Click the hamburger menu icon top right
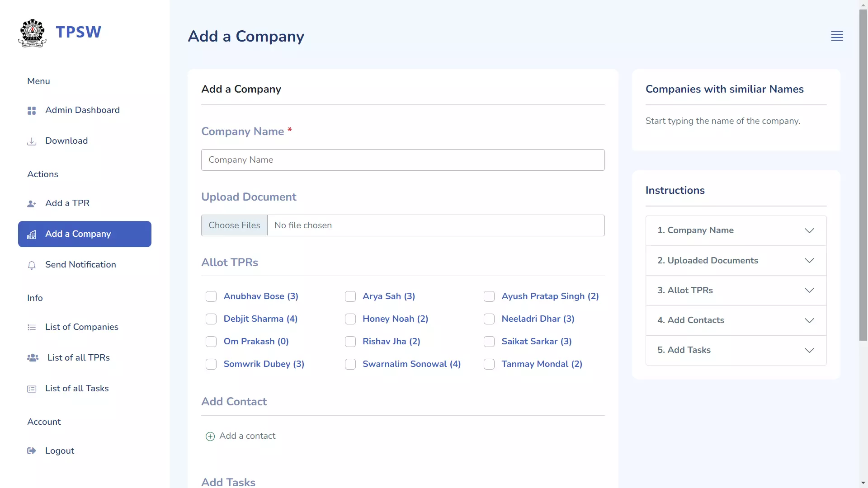Screen dimensions: 868x488 838,36
